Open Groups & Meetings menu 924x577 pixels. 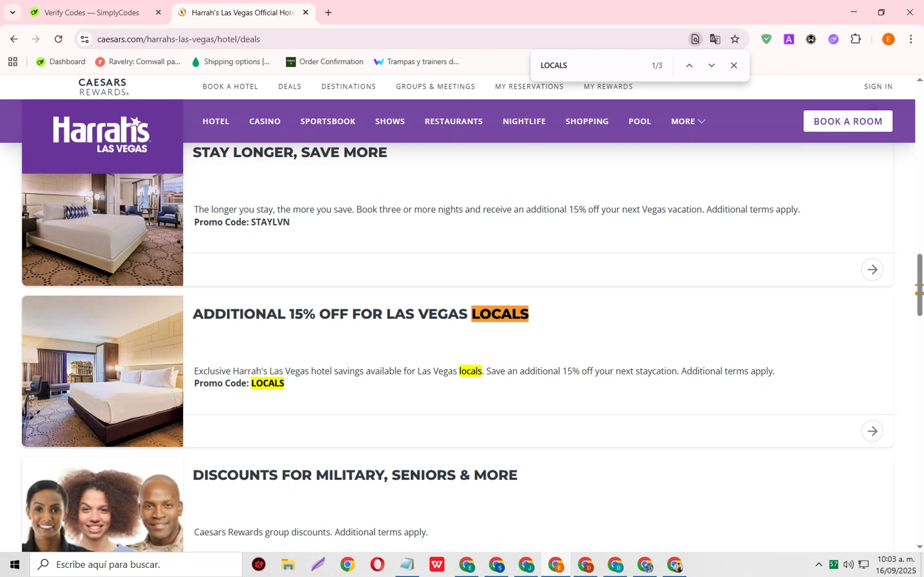(436, 87)
